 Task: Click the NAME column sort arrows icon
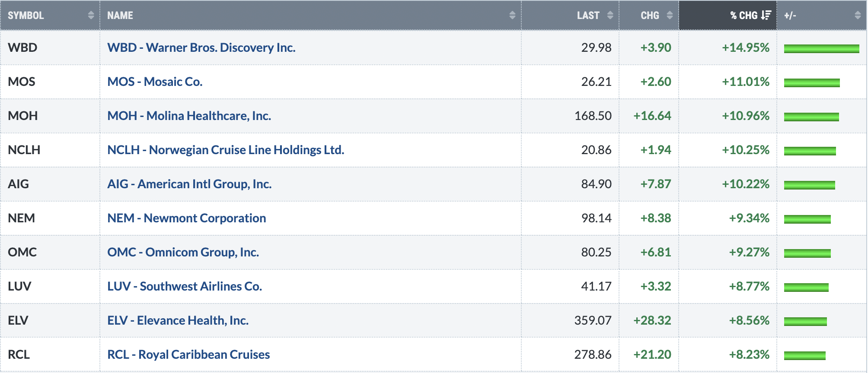pyautogui.click(x=512, y=16)
